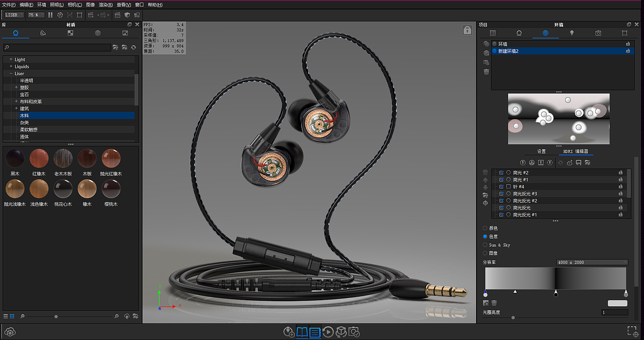Open the 75 % performance dropdown
The width and height of the screenshot is (644, 340).
36,15
